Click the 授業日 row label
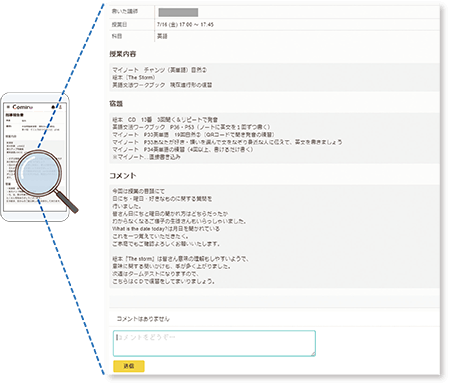Image resolution: width=449 pixels, height=384 pixels. (x=119, y=25)
